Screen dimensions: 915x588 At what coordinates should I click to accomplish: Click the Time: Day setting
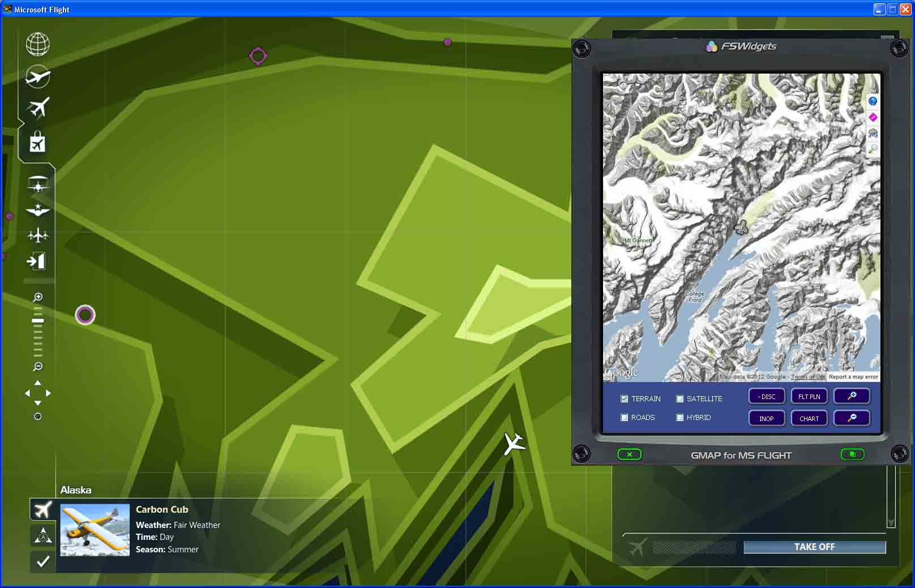pos(155,537)
